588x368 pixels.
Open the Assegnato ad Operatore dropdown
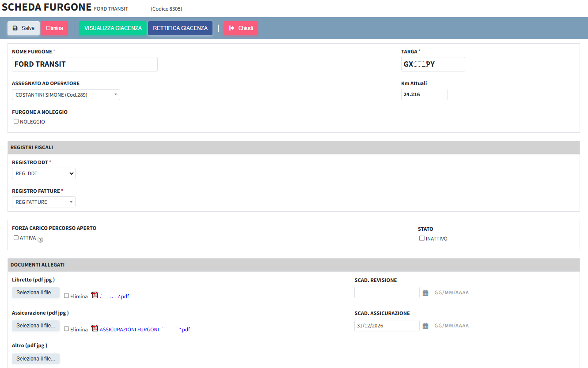coord(66,94)
